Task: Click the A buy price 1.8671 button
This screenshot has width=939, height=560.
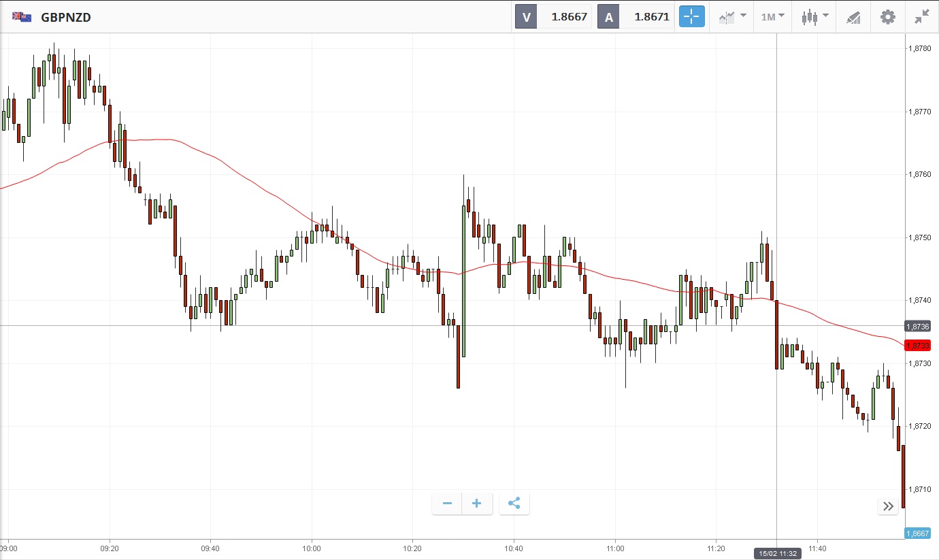Action: [636, 17]
